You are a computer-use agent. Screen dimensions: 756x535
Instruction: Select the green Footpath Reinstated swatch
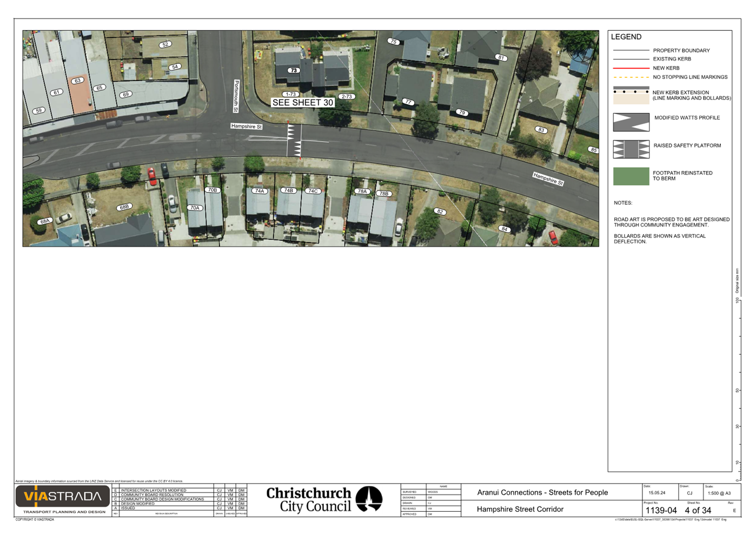(631, 176)
